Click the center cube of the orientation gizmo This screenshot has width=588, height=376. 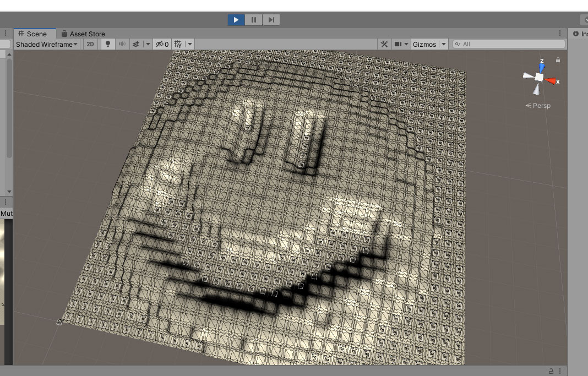click(539, 77)
